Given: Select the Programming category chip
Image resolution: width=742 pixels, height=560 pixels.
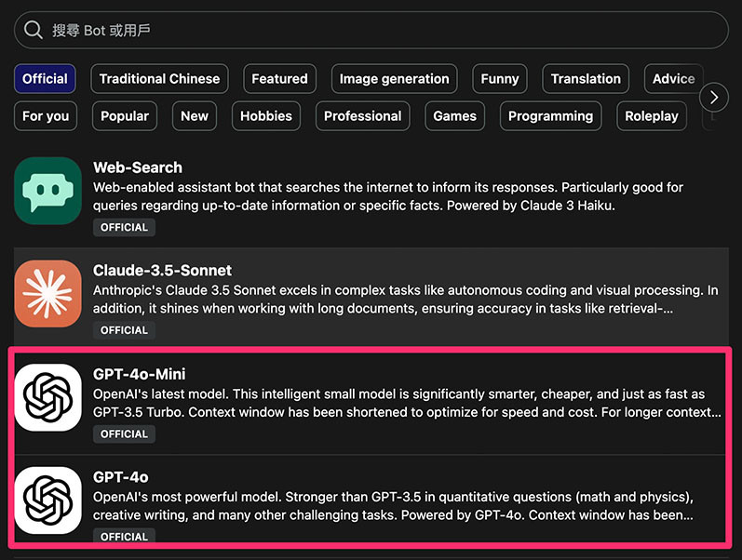Looking at the screenshot, I should (x=550, y=116).
